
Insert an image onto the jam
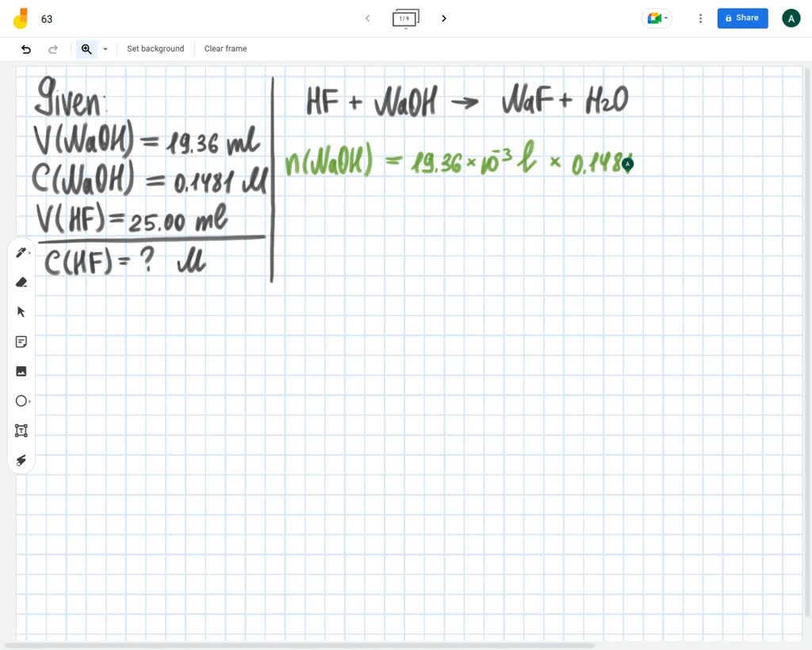[21, 371]
